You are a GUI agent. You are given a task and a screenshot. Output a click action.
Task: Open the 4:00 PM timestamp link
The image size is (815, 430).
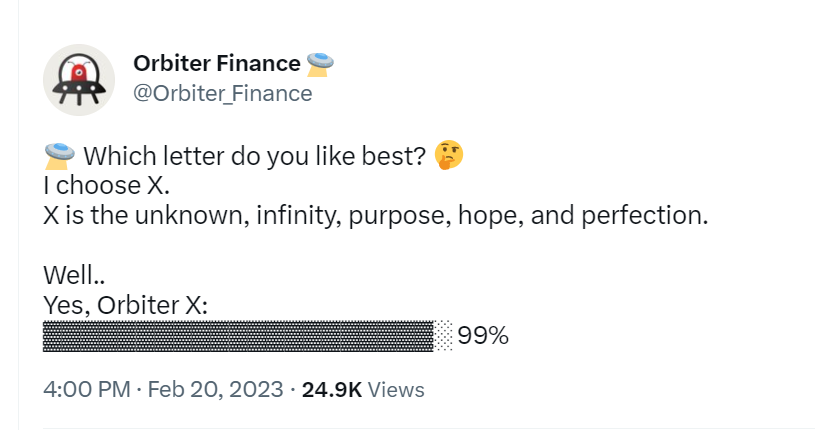(86, 389)
